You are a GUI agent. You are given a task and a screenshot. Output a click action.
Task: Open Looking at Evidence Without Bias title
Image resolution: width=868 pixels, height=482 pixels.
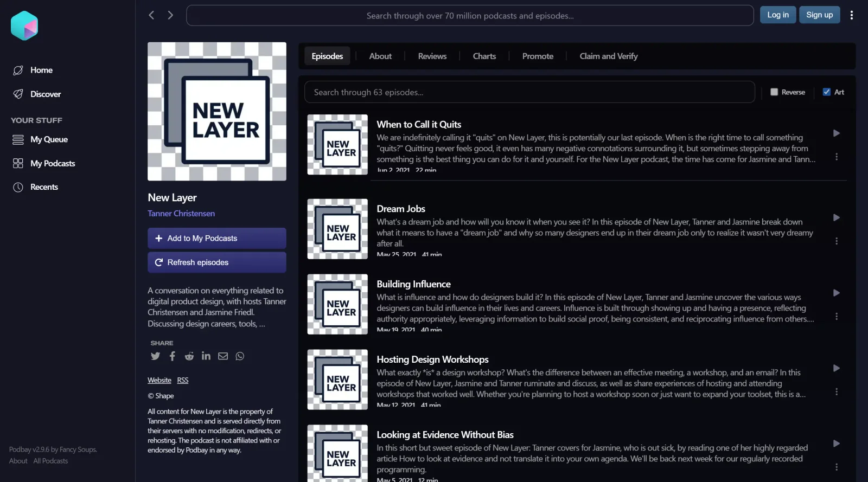coord(445,435)
